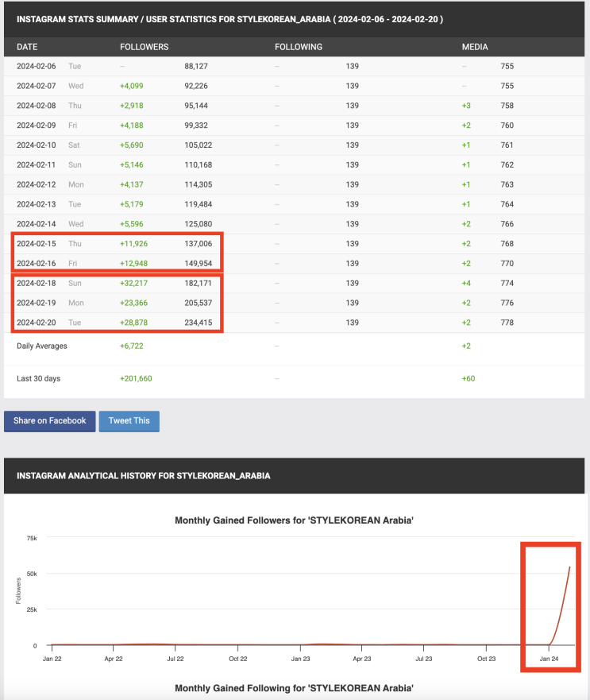Click the +4,137 follower gain
This screenshot has width=590, height=700.
tap(132, 184)
